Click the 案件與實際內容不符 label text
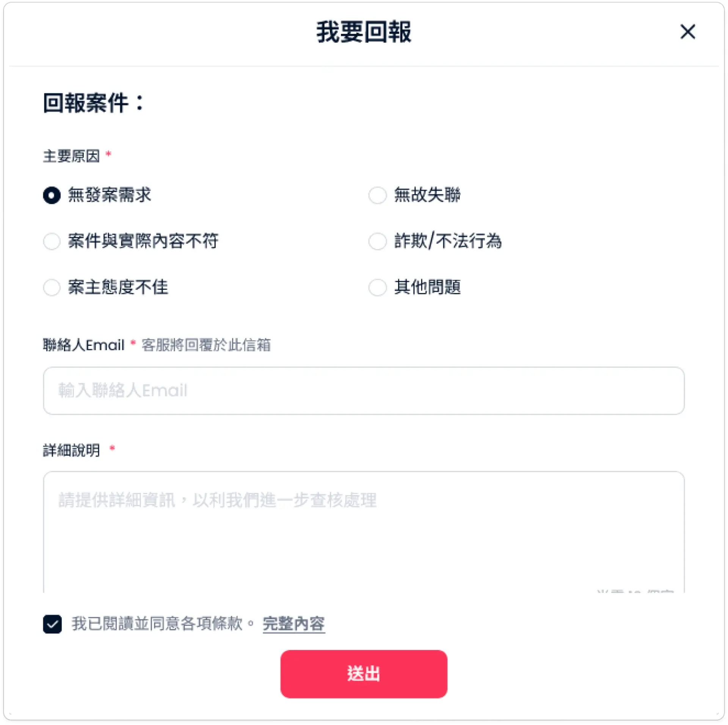This screenshot has width=728, height=725. pos(143,241)
